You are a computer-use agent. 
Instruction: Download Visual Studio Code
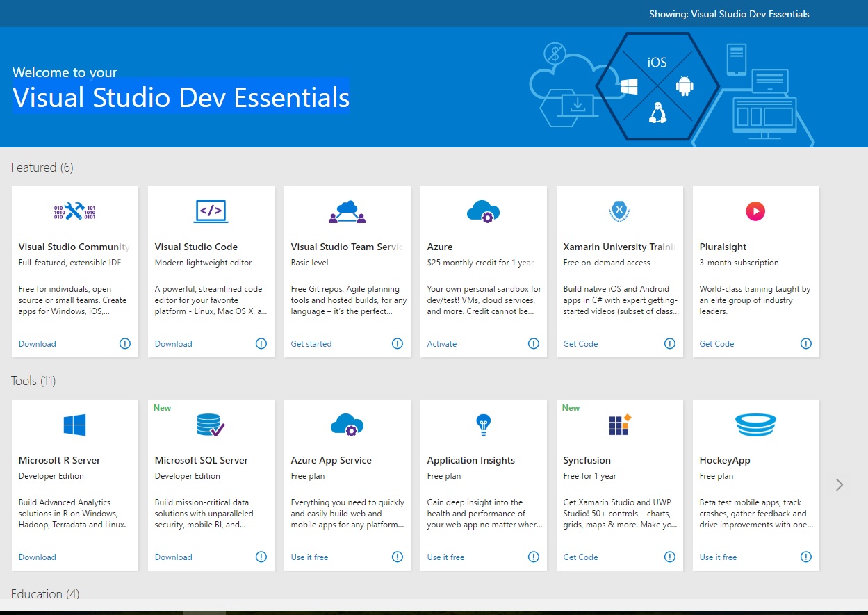pyautogui.click(x=174, y=344)
